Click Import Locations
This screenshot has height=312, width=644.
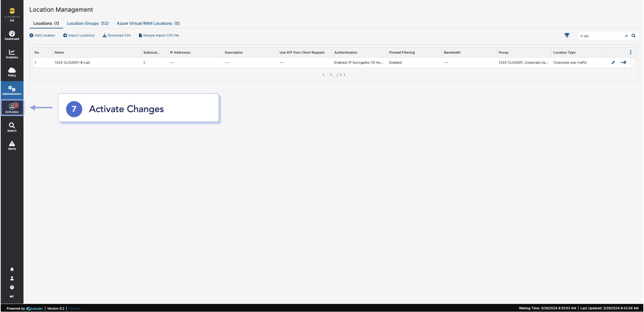point(79,35)
